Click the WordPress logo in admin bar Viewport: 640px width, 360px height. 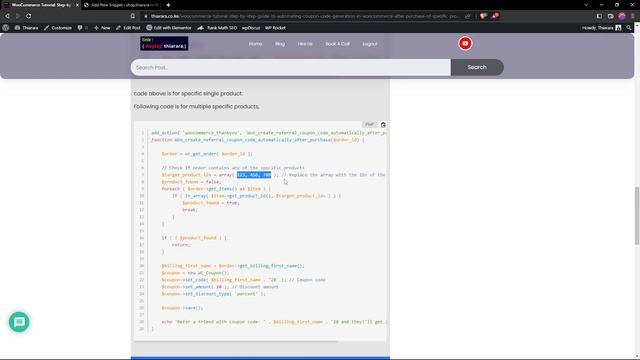(6, 28)
